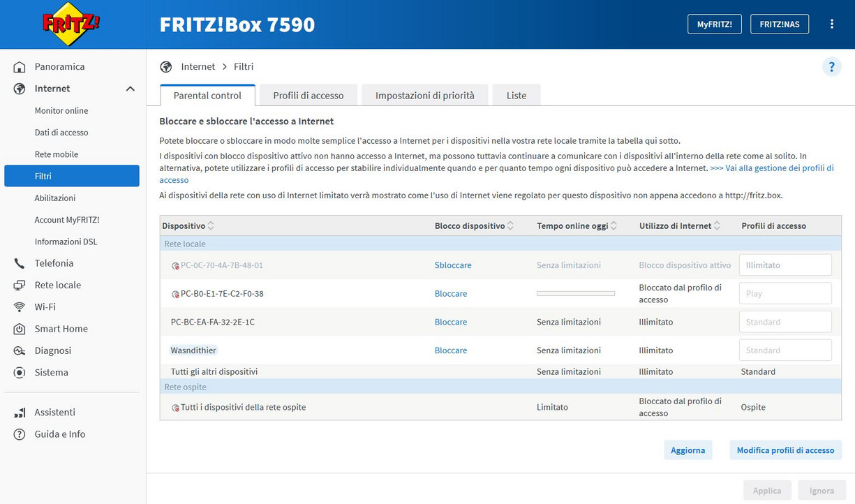The image size is (855, 504).
Task: Click the Aggiorna button
Action: point(688,450)
